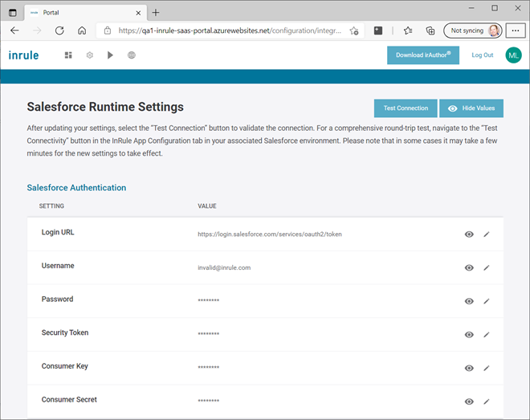Open the dashboard grid icon in navbar
Image resolution: width=530 pixels, height=420 pixels.
[x=68, y=55]
